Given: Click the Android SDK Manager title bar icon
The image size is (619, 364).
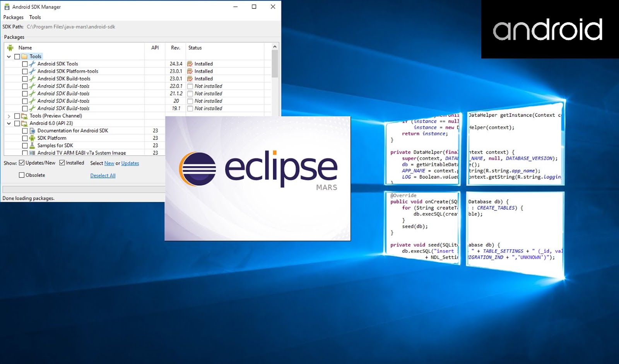Looking at the screenshot, I should (x=7, y=7).
